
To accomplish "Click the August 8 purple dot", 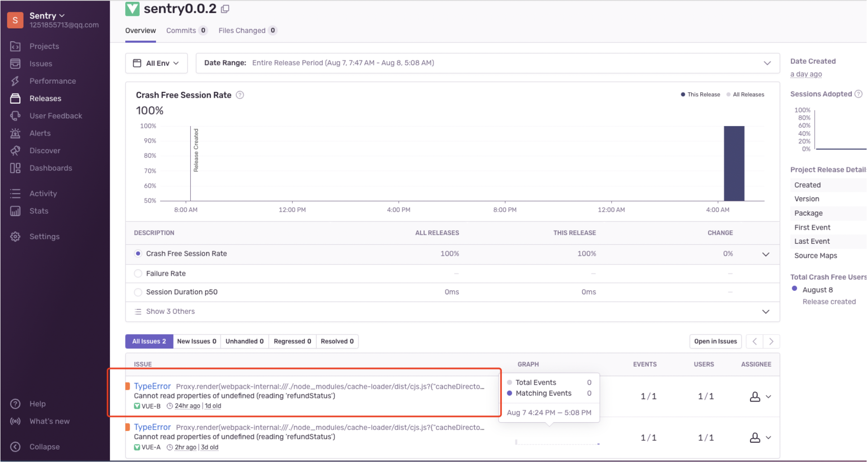I will click(x=794, y=288).
